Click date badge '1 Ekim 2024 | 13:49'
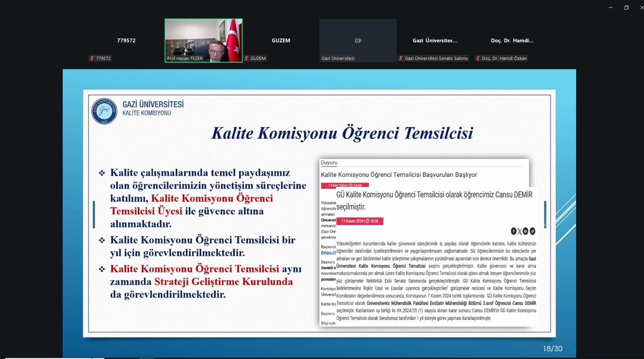 pos(345,185)
